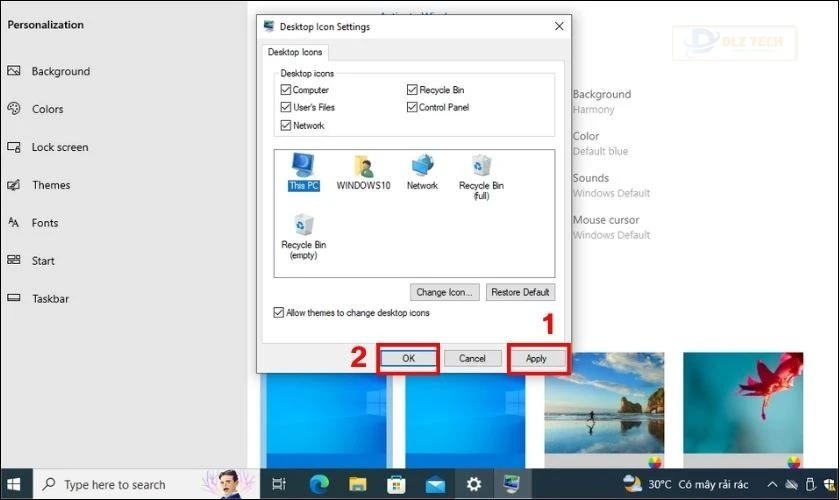Open Microsoft Edge from the taskbar
This screenshot has height=500, width=840.
click(319, 484)
